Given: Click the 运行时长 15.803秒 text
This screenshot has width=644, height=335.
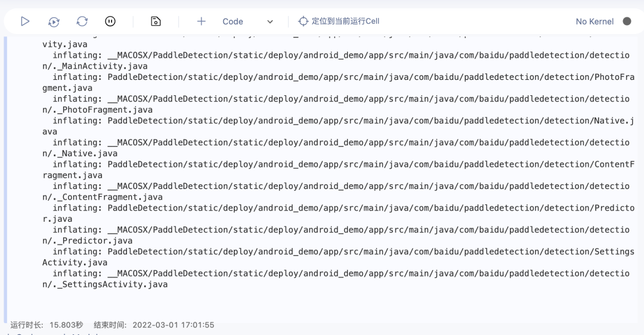Looking at the screenshot, I should 47,325.
